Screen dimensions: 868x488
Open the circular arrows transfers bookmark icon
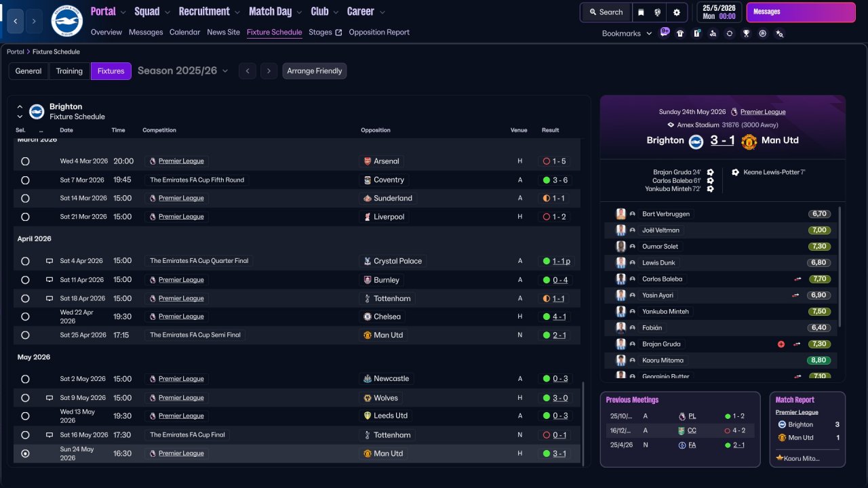point(729,33)
